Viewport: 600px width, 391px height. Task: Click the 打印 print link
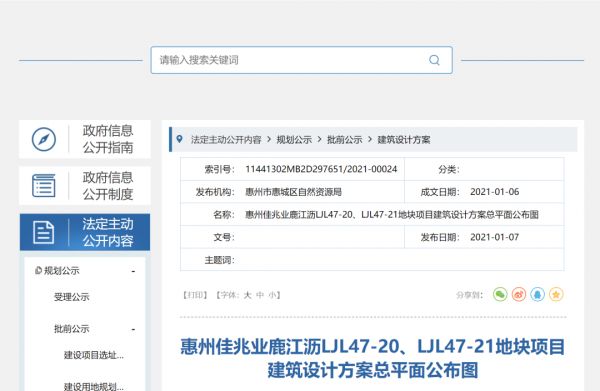(x=195, y=295)
